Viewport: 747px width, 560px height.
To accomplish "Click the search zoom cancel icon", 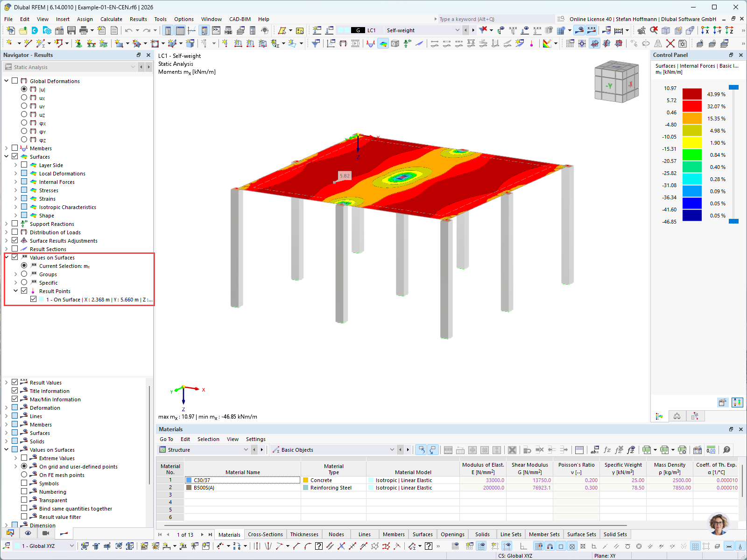I will [x=654, y=30].
